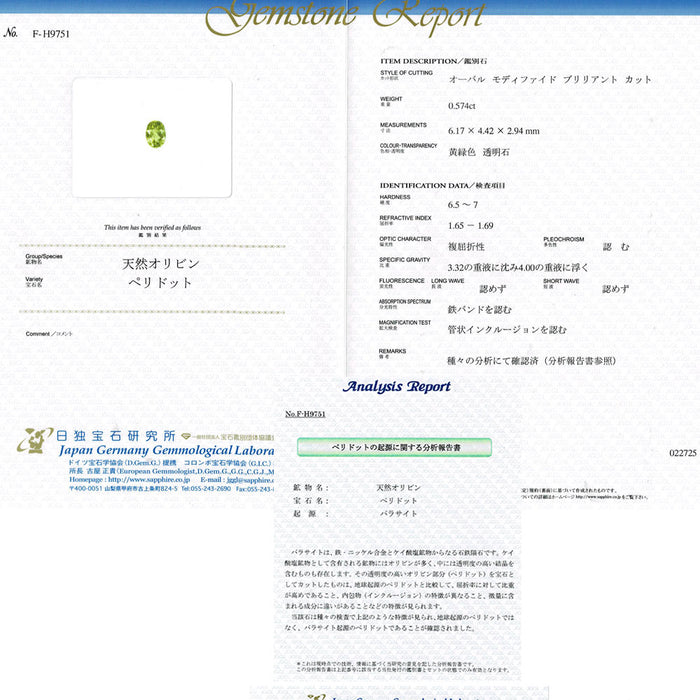Click the Analysis Report blue heading
700x700 pixels.
pyautogui.click(x=397, y=387)
